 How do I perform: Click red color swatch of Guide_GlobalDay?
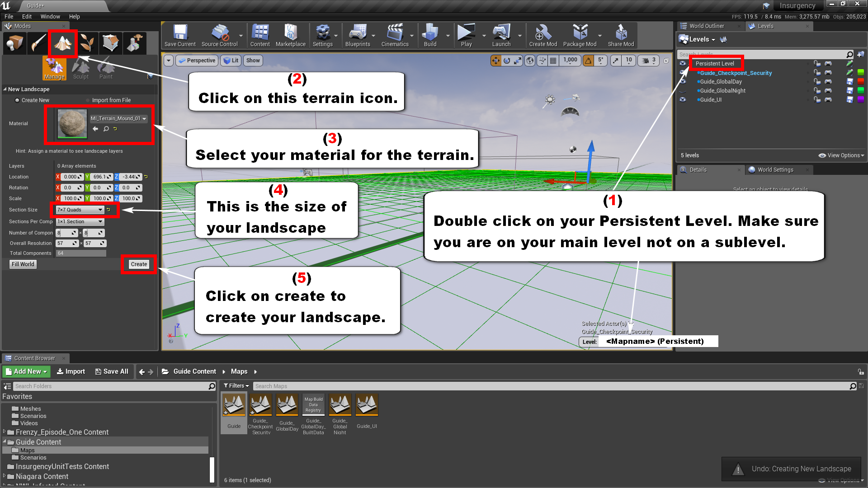[860, 82]
